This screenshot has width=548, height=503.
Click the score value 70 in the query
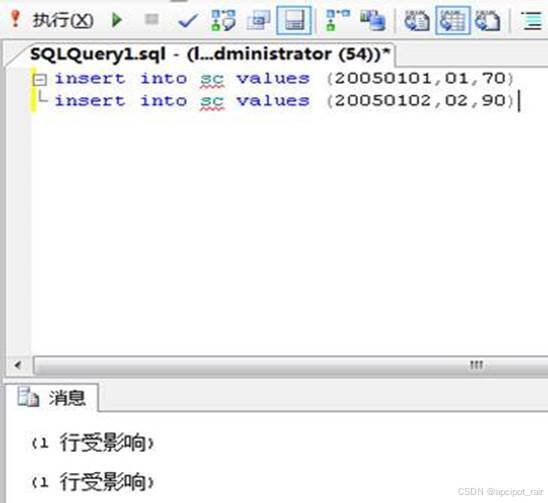coord(494,78)
